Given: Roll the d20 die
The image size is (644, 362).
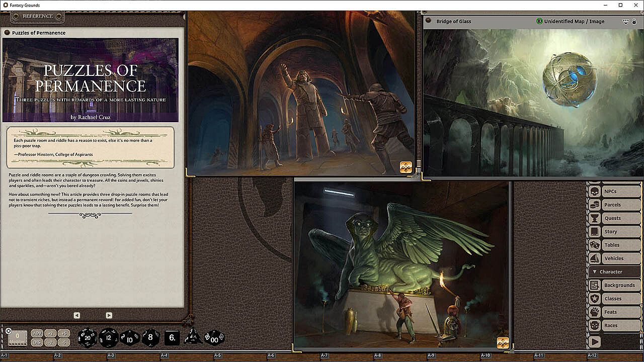Looking at the screenshot, I should click(x=87, y=337).
